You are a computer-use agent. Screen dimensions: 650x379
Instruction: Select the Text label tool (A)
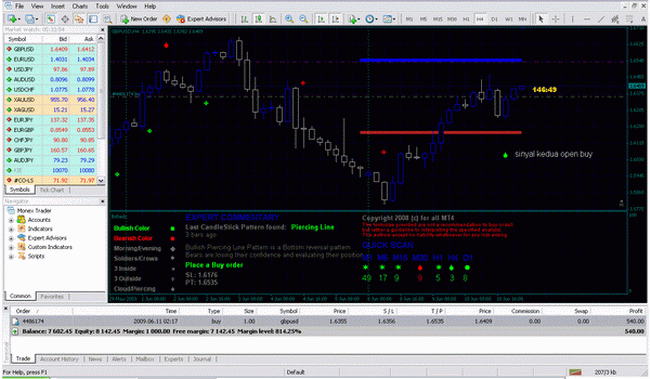click(x=643, y=19)
